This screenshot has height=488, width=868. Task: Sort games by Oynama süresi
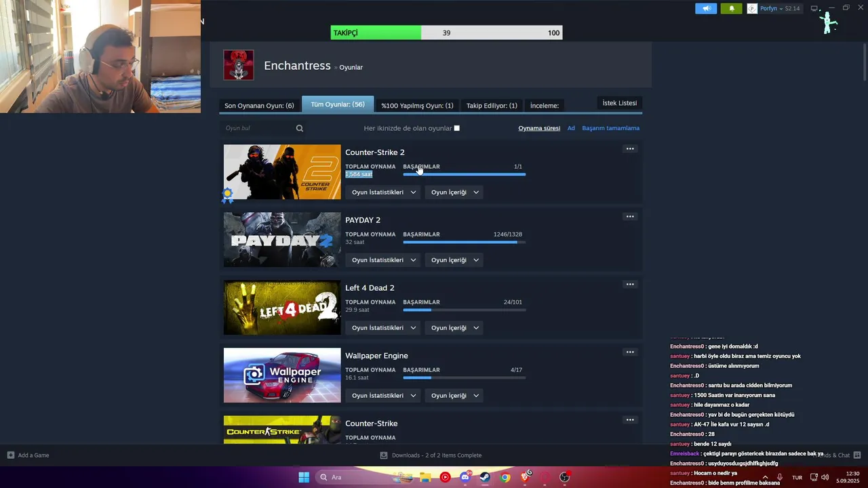pos(539,128)
